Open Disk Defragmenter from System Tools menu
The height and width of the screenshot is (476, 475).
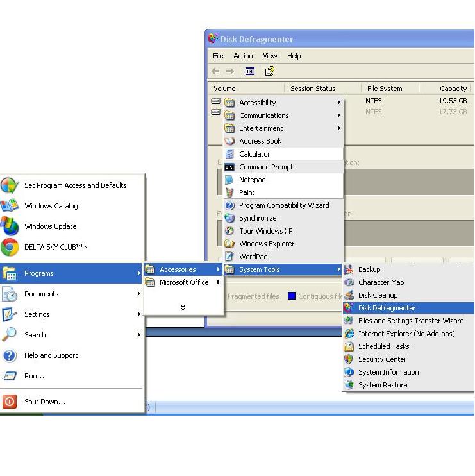coord(387,308)
